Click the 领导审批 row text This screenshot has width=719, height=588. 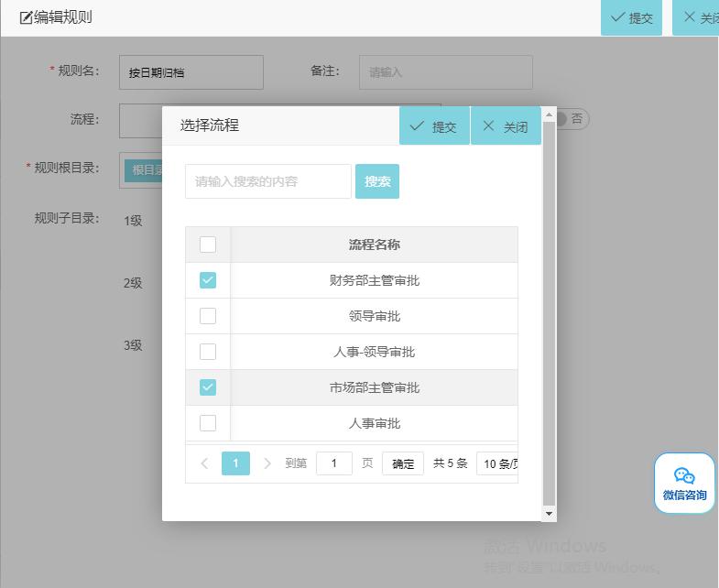coord(375,316)
